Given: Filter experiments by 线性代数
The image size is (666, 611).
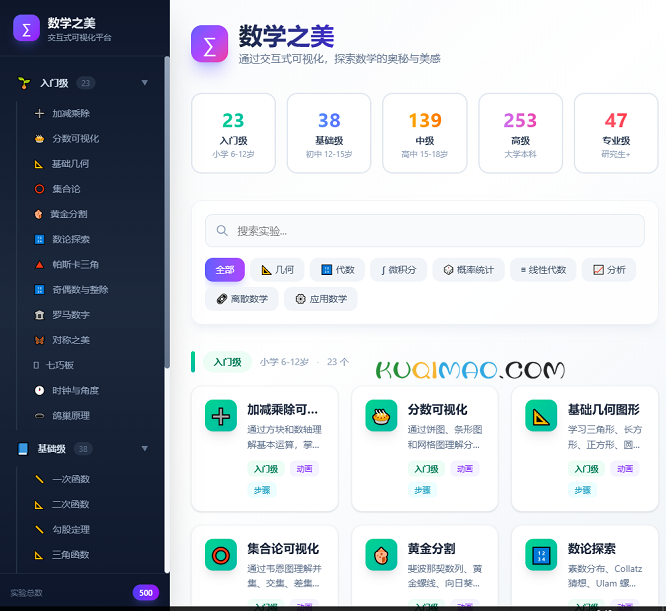Looking at the screenshot, I should [x=543, y=270].
